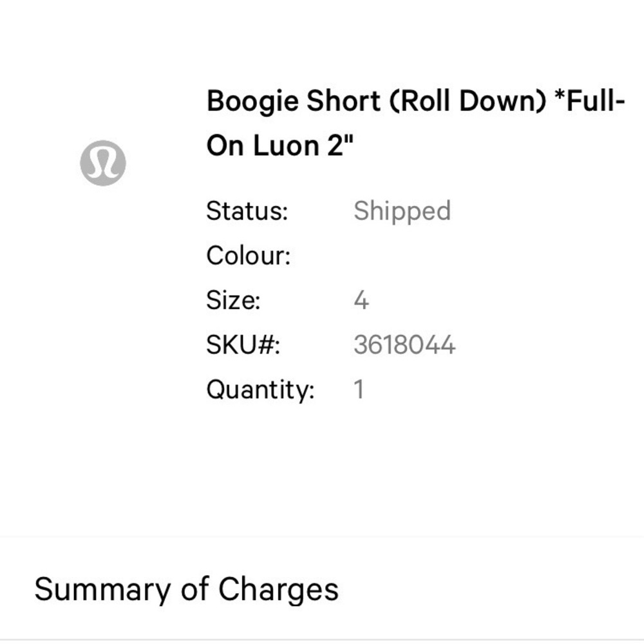Select the SKU number 3618044

click(404, 345)
